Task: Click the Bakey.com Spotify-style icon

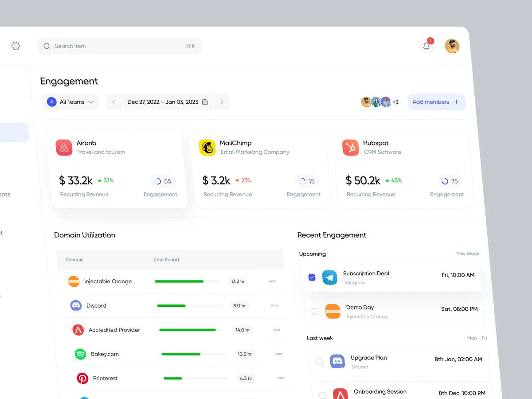Action: point(80,354)
